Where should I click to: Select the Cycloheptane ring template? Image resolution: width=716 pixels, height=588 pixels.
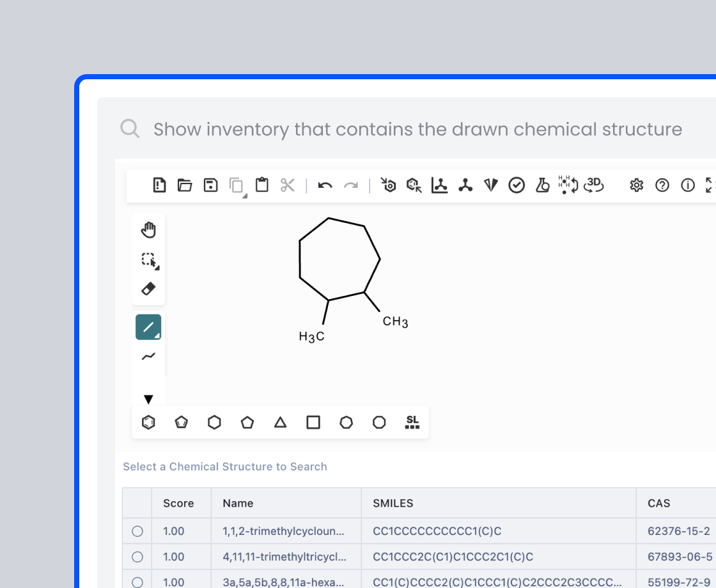pyautogui.click(x=346, y=422)
